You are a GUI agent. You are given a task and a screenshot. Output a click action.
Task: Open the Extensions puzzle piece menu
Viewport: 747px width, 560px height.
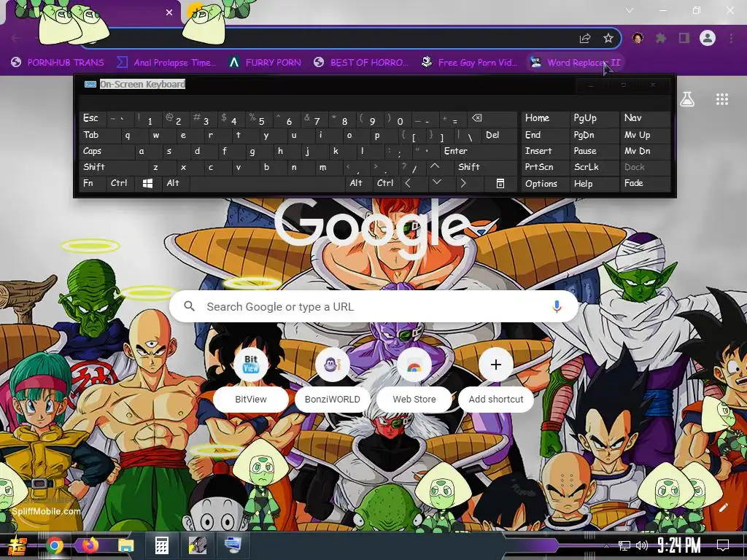coord(661,38)
